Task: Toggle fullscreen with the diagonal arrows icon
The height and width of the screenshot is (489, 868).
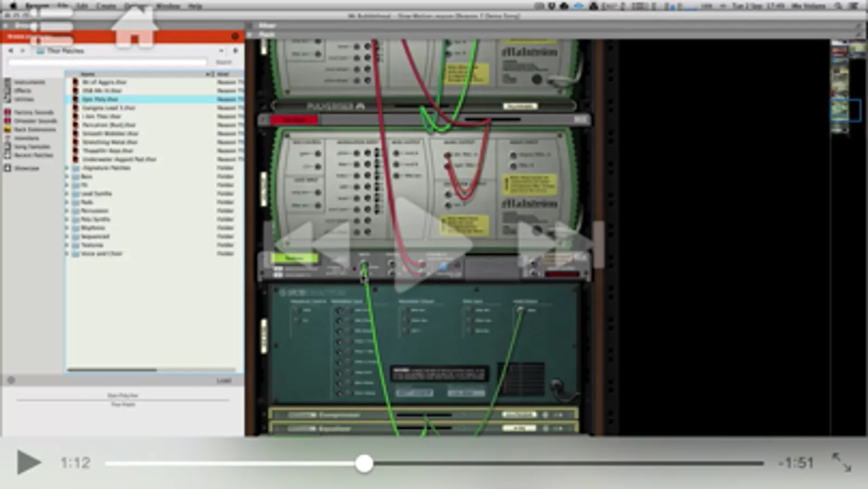Action: click(841, 462)
